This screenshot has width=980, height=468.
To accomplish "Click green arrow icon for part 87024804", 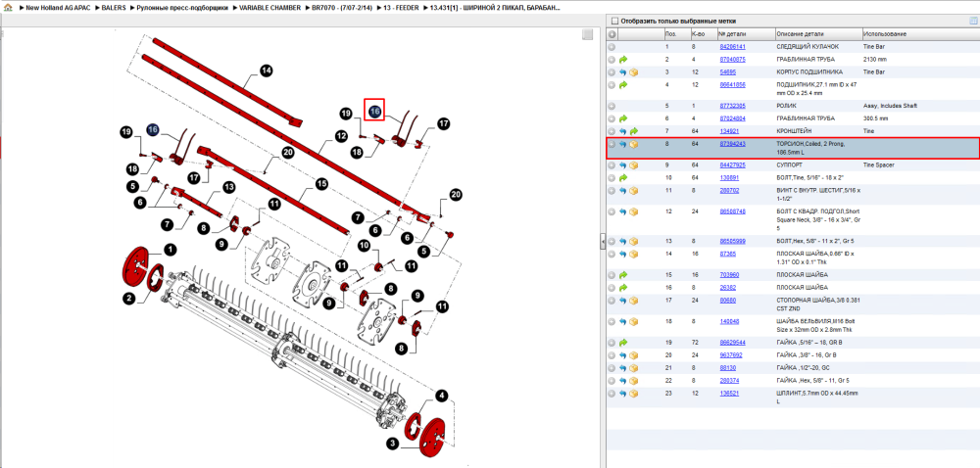I will click(623, 118).
